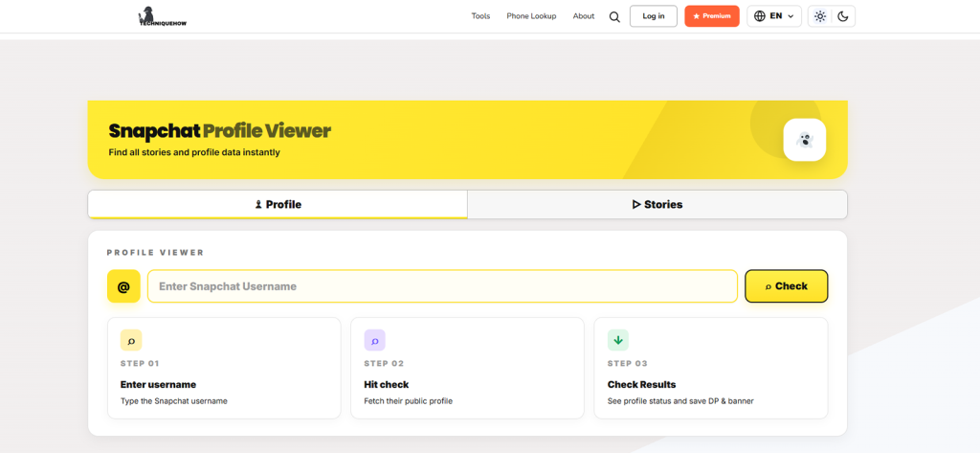This screenshot has height=453, width=980.
Task: Open the search magnifier icon in header
Action: click(x=614, y=17)
